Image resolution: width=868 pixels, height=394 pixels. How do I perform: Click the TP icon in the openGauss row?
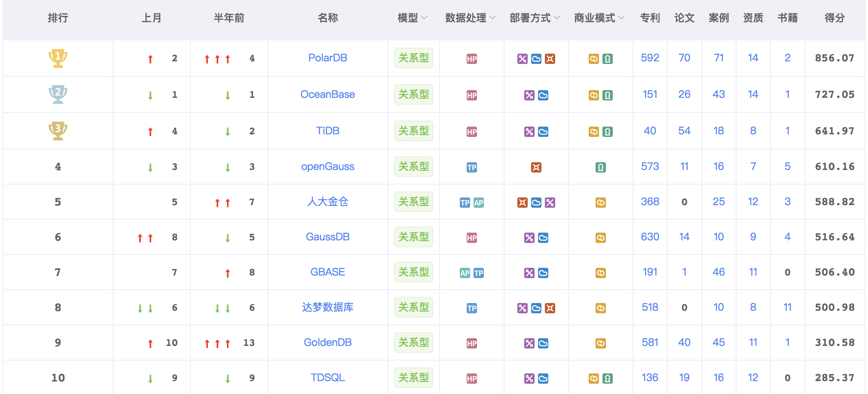pyautogui.click(x=471, y=167)
